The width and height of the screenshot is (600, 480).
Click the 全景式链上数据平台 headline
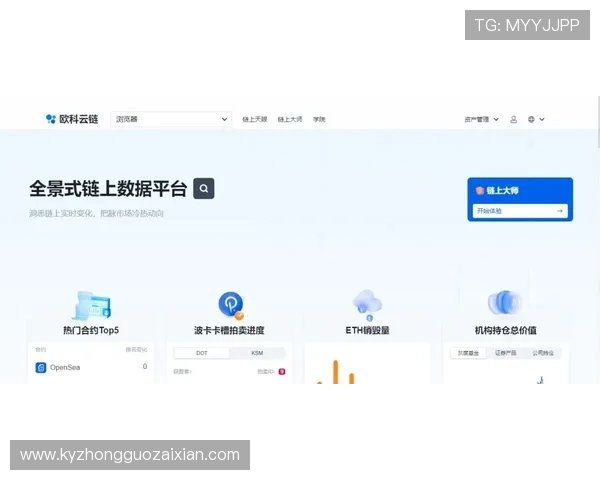(x=108, y=189)
